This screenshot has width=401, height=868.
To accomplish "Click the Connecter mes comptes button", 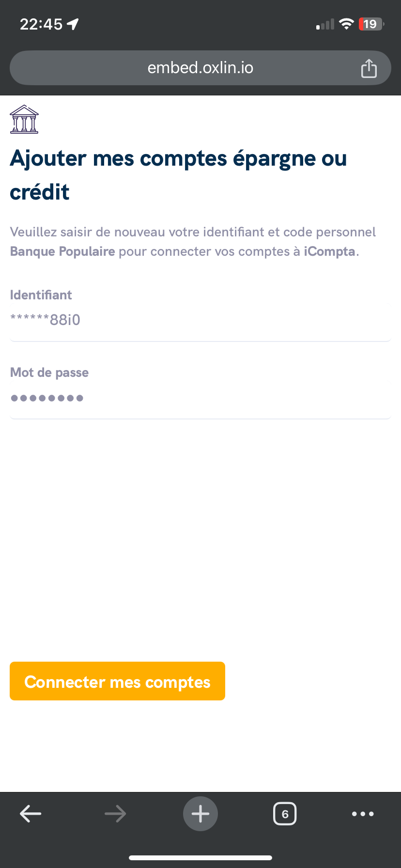I will (117, 681).
